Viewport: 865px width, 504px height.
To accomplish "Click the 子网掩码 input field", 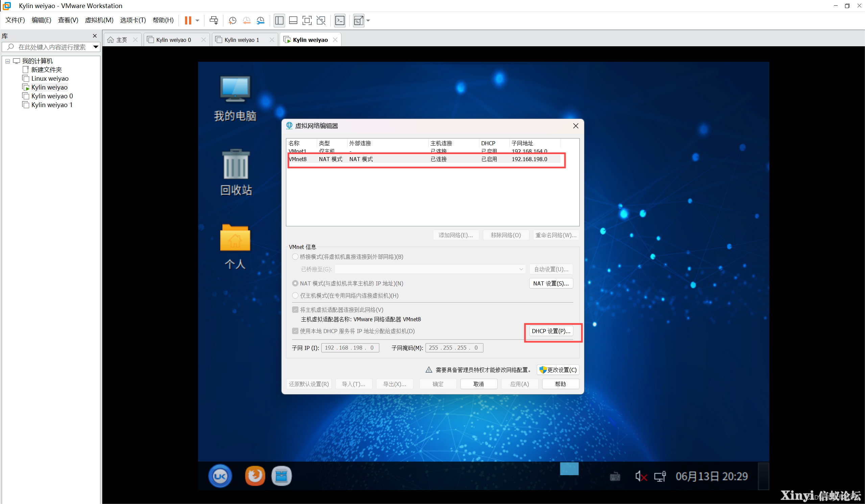I will click(454, 348).
